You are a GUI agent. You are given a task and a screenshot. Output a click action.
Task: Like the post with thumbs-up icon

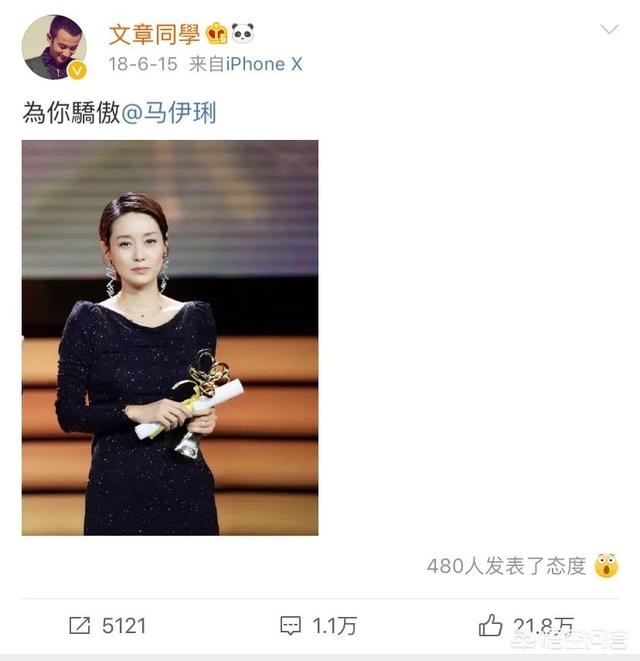[490, 625]
